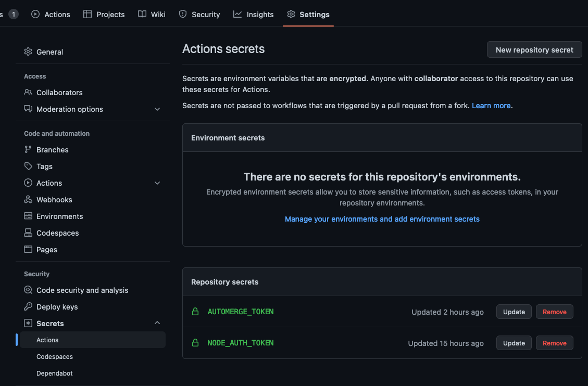
Task: Open Deploy keys page
Action: tap(93, 306)
